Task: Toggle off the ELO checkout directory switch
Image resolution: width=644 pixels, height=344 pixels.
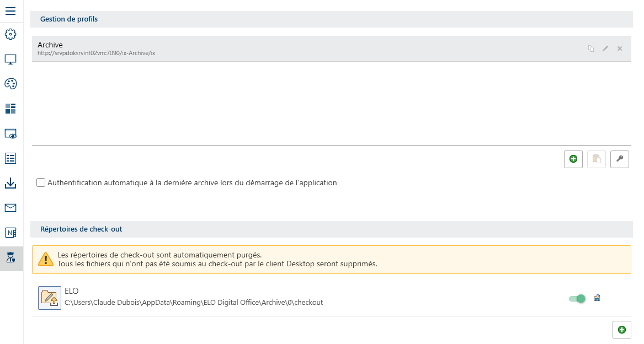Action: click(x=577, y=299)
